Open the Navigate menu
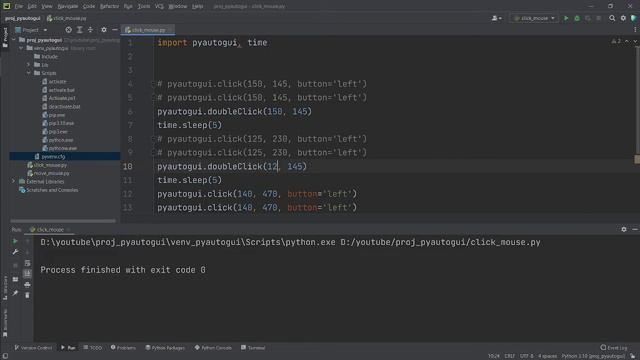 [x=68, y=6]
